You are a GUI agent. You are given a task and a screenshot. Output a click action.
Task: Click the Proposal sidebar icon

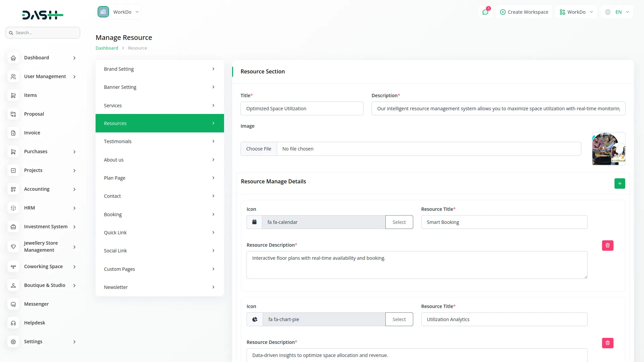coord(13,114)
